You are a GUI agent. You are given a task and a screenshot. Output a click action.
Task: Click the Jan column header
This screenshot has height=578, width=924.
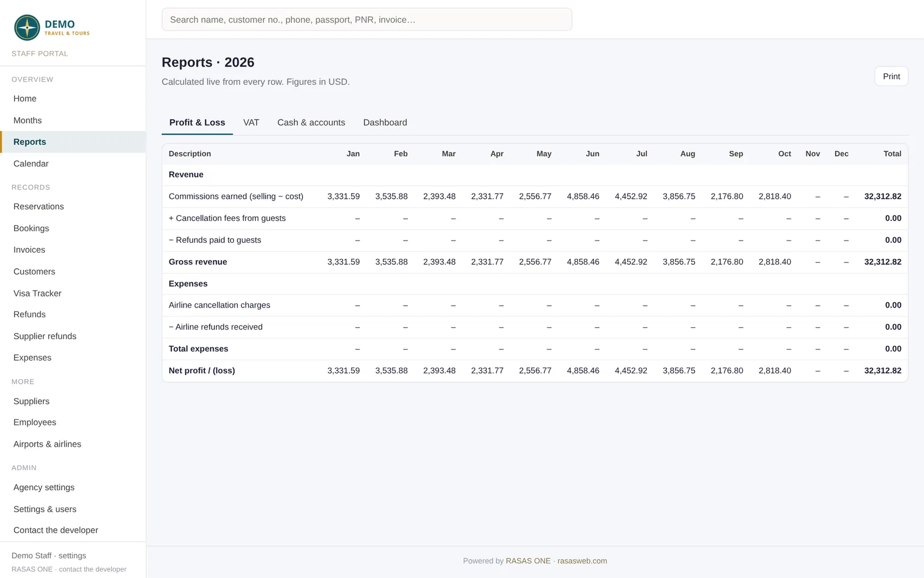pyautogui.click(x=353, y=154)
